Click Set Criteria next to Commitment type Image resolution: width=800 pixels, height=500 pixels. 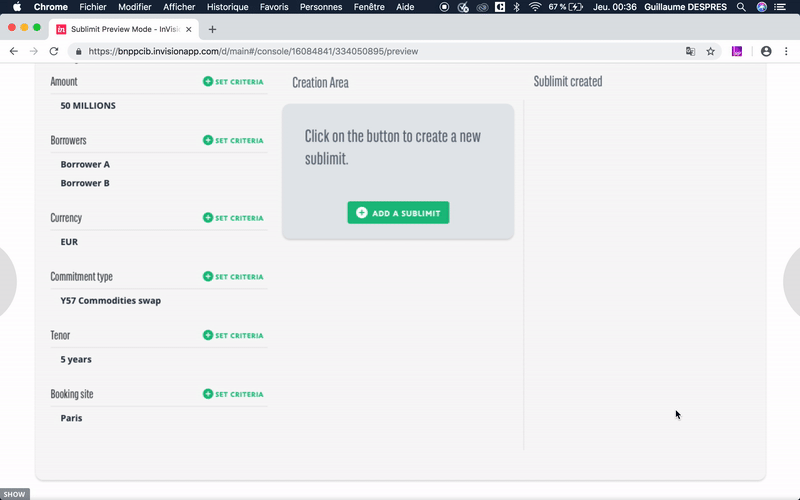pyautogui.click(x=233, y=277)
